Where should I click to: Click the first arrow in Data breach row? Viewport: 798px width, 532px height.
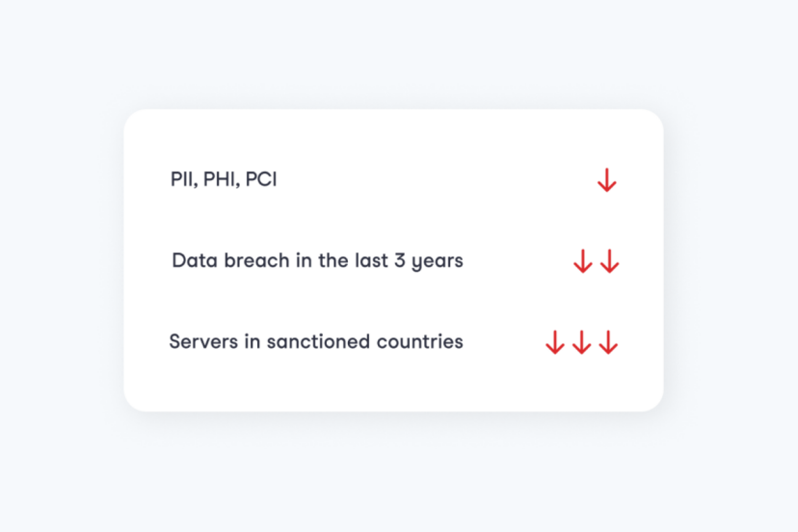[583, 260]
